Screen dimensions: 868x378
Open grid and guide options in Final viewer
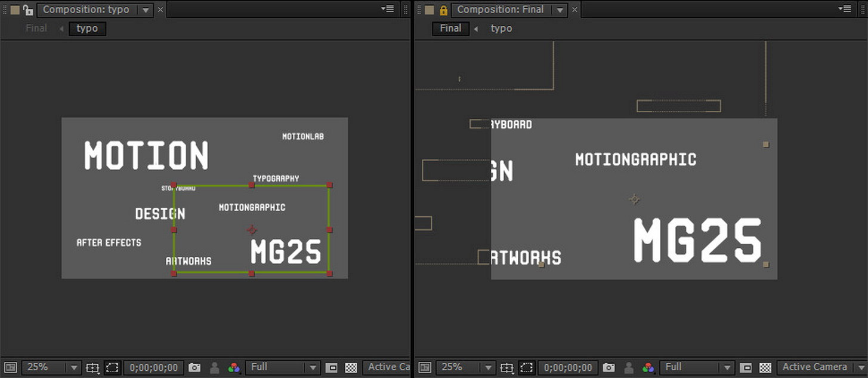point(506,368)
